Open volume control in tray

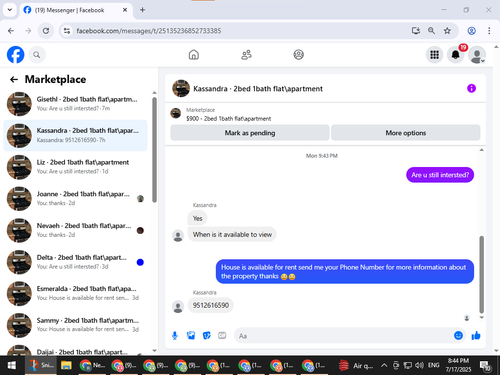click(x=419, y=366)
